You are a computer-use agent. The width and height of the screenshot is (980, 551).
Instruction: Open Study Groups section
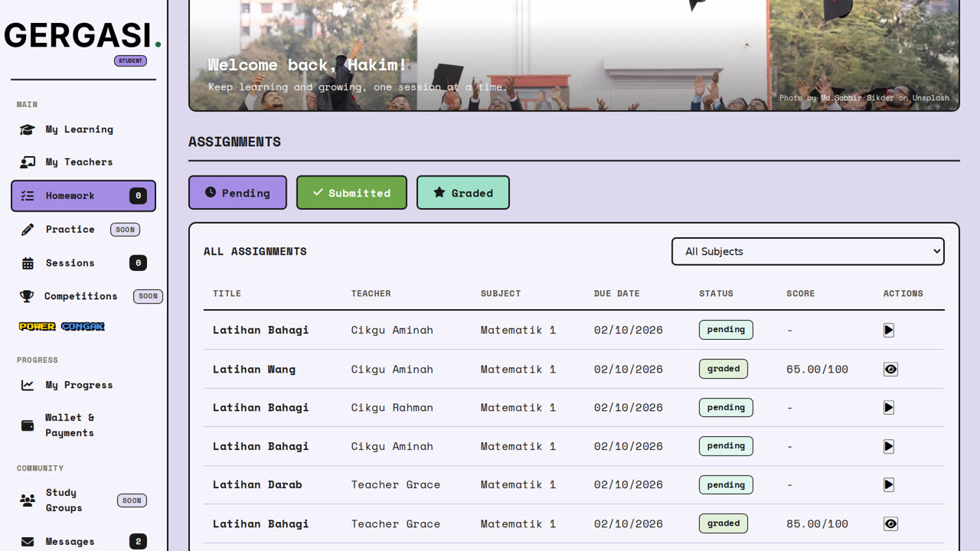(83, 500)
